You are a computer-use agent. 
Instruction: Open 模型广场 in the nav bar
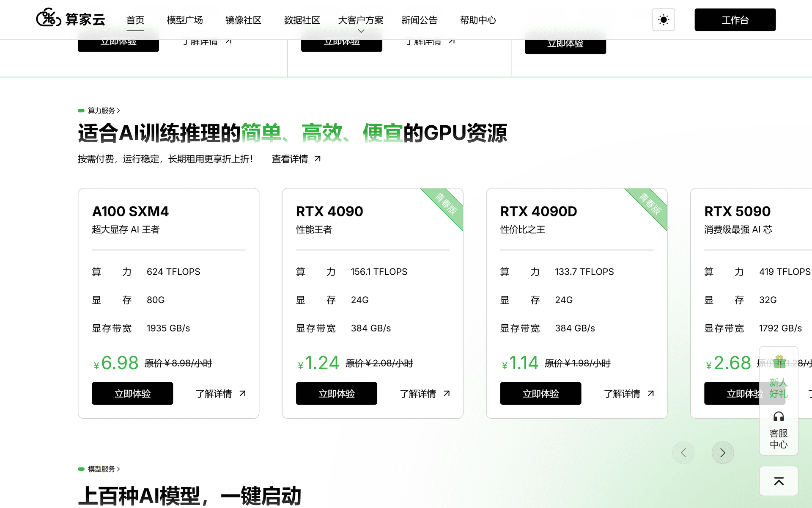(185, 20)
